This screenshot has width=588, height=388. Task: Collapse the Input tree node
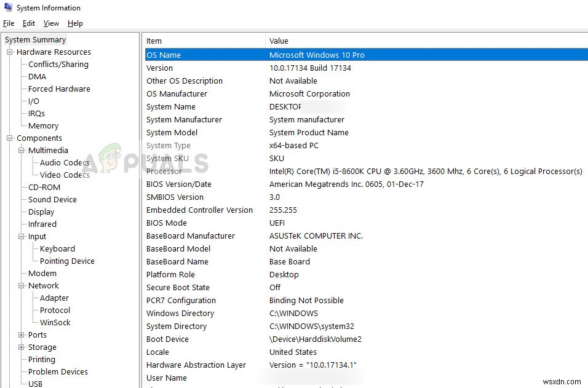tap(22, 237)
